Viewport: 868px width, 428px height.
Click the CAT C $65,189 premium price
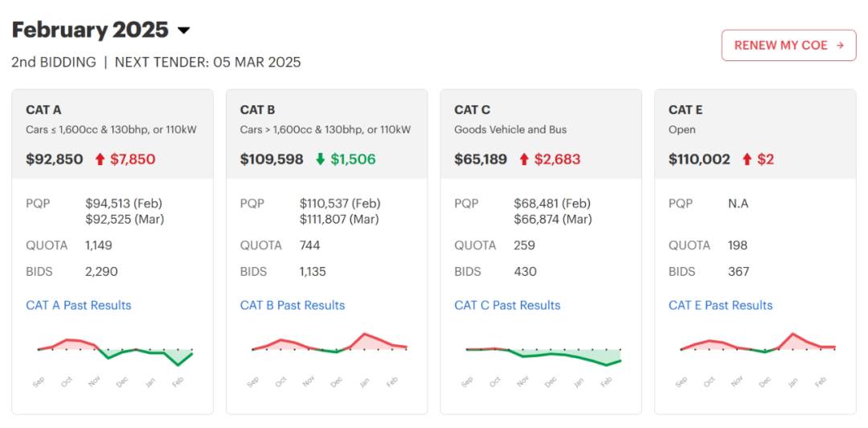pos(481,159)
